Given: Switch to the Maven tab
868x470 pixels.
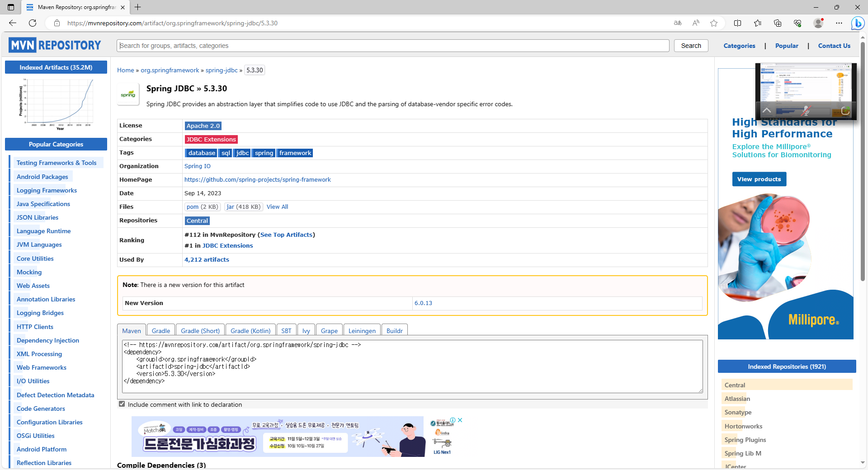Looking at the screenshot, I should pos(132,331).
